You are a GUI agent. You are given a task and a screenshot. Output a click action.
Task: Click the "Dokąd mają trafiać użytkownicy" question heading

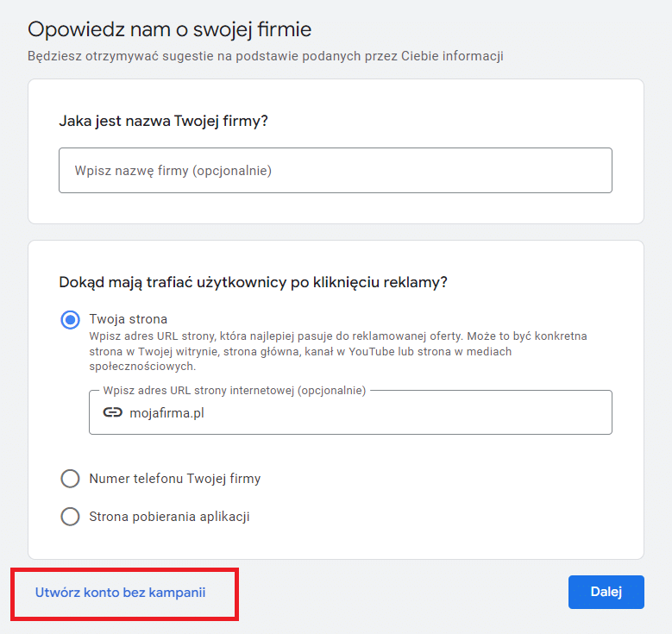[253, 282]
